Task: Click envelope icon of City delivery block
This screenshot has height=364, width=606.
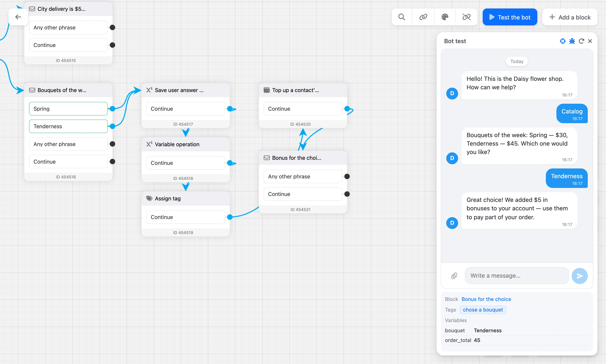Action: coord(32,9)
